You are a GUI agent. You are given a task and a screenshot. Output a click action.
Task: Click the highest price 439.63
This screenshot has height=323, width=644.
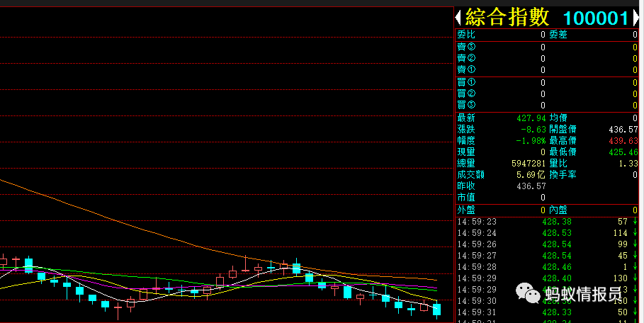(623, 141)
